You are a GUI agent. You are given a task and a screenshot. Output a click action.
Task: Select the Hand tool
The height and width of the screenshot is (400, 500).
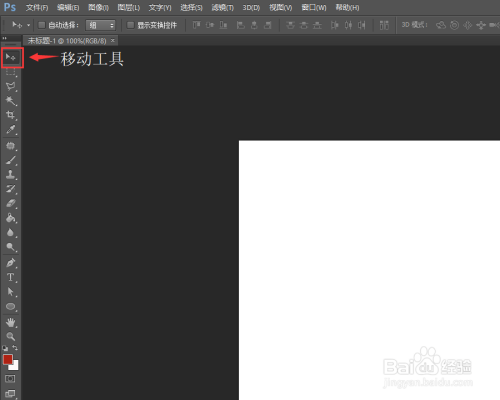coord(11,322)
